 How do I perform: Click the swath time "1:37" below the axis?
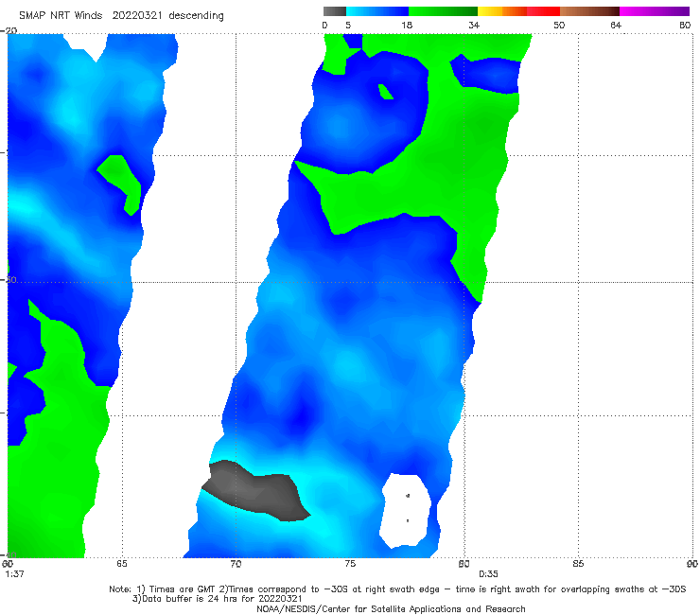click(x=14, y=574)
